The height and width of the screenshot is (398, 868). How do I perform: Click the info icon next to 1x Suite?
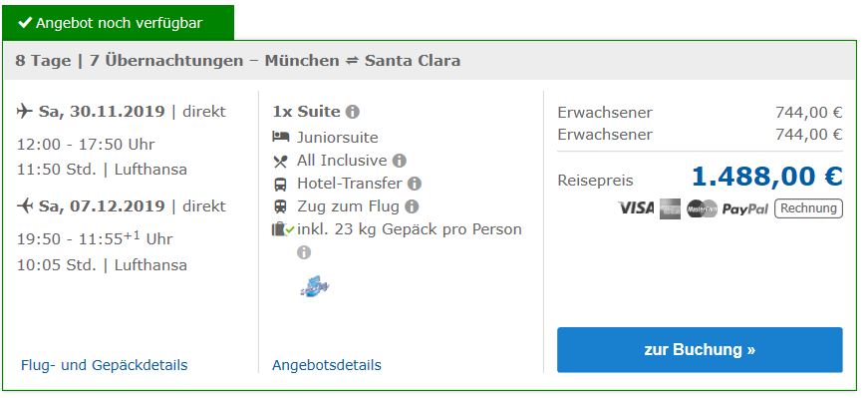pyautogui.click(x=352, y=112)
